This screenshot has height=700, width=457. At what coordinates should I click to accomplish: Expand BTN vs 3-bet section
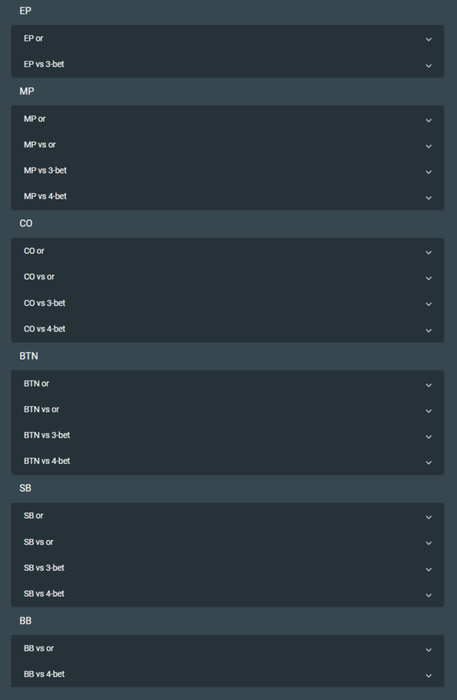click(x=227, y=435)
